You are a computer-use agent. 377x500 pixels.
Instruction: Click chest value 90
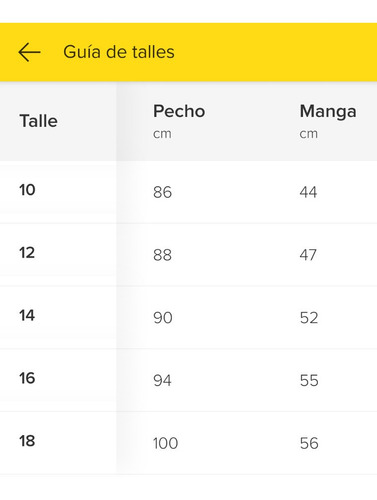[x=163, y=318]
